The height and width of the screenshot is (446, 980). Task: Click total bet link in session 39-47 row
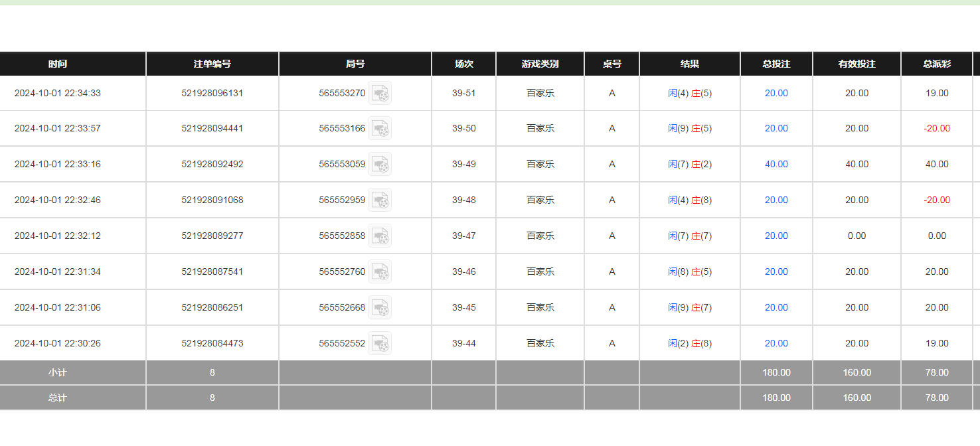tap(776, 236)
